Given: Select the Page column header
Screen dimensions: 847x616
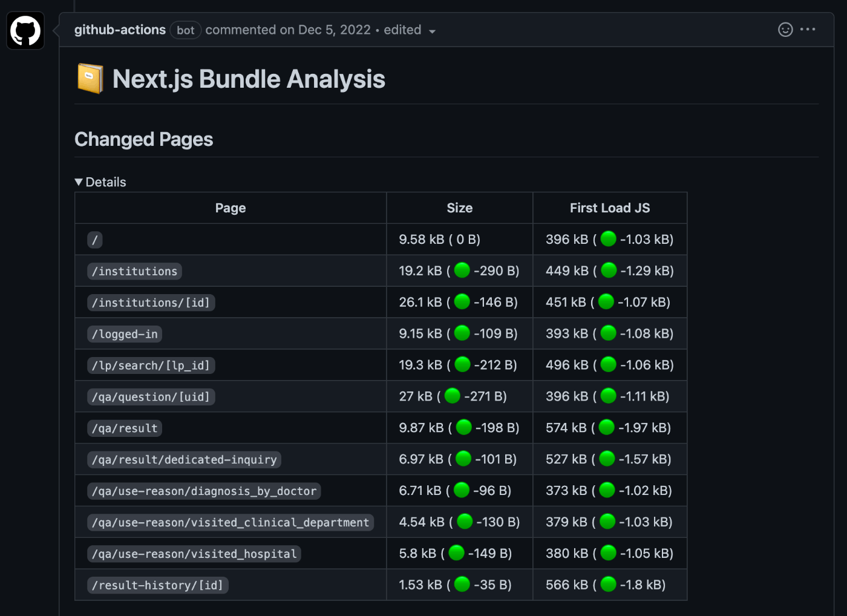Looking at the screenshot, I should [231, 208].
